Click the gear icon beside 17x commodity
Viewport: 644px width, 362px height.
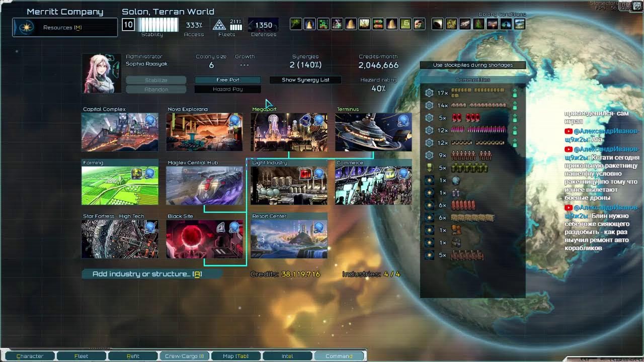click(x=429, y=93)
